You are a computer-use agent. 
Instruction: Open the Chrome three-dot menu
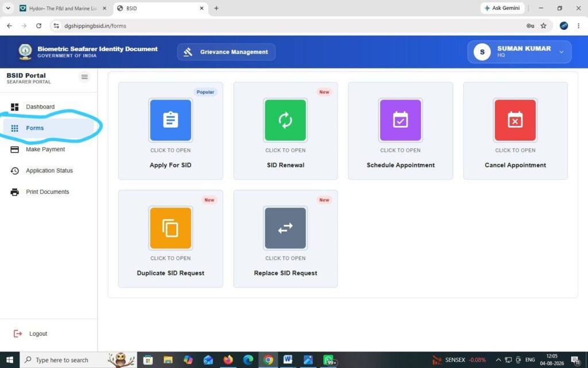click(x=579, y=26)
